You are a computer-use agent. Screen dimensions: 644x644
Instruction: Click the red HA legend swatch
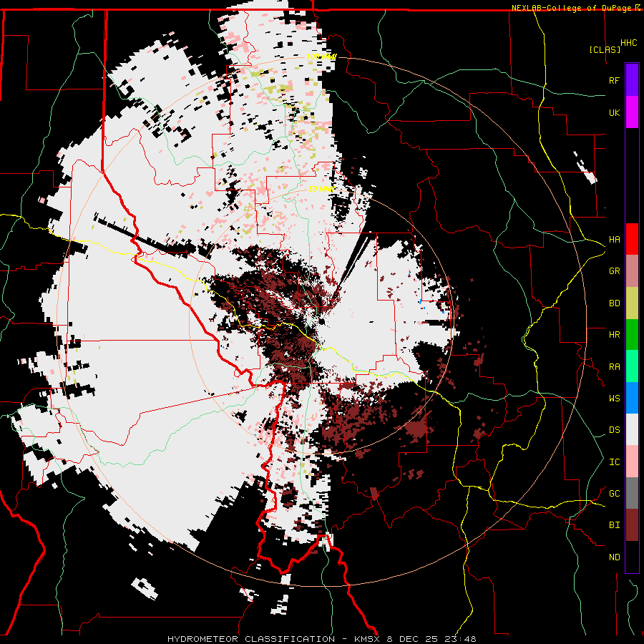pyautogui.click(x=632, y=239)
